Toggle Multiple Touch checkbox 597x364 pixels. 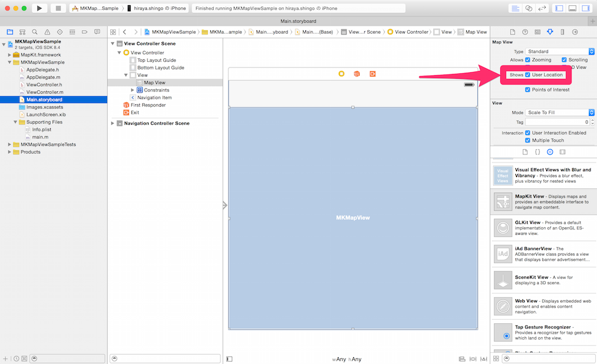click(x=528, y=140)
